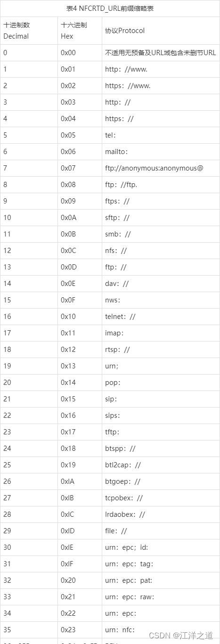Click hex value 0x05 cell
Viewport: 220px width, 644px height.
[x=80, y=135]
